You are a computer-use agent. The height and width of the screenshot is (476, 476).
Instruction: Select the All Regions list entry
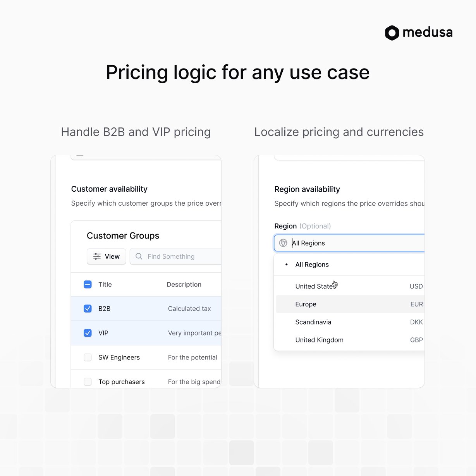(x=350, y=265)
